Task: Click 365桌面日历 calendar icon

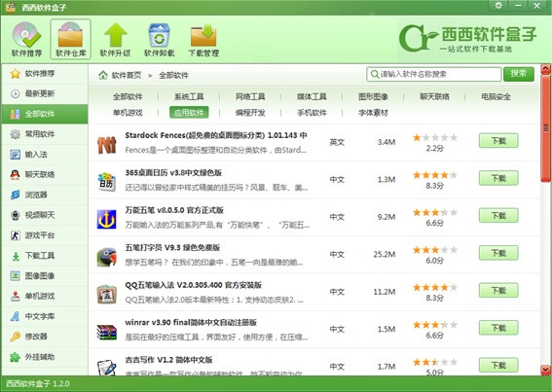Action: click(x=107, y=182)
